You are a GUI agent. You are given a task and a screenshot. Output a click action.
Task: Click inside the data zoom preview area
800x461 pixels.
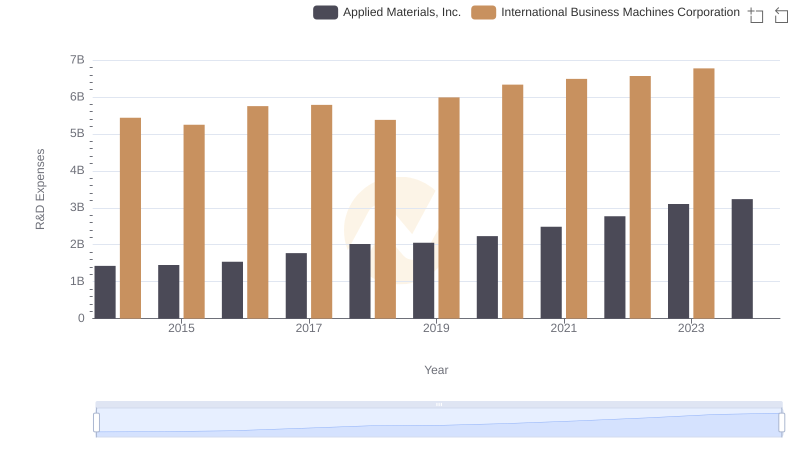(439, 423)
